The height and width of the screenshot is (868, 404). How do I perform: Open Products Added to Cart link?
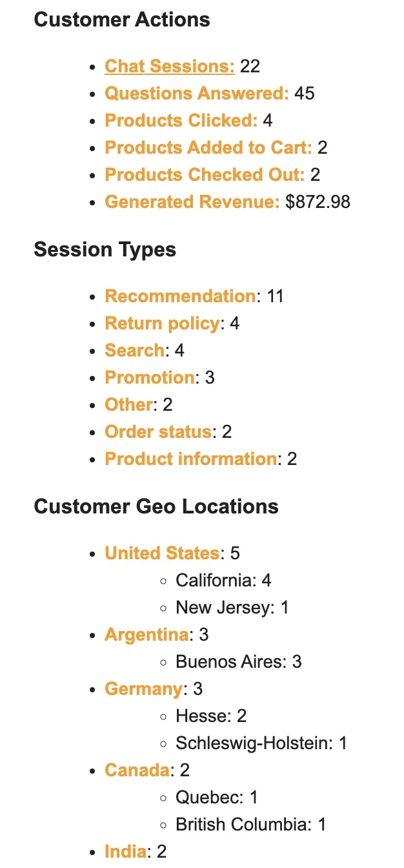[x=208, y=148]
